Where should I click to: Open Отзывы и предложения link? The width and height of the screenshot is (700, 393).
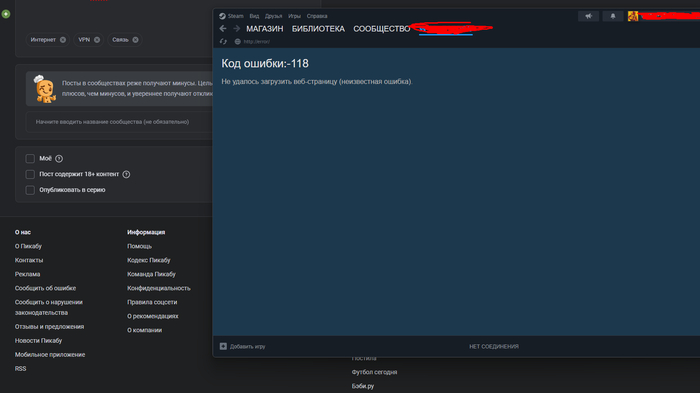click(49, 326)
